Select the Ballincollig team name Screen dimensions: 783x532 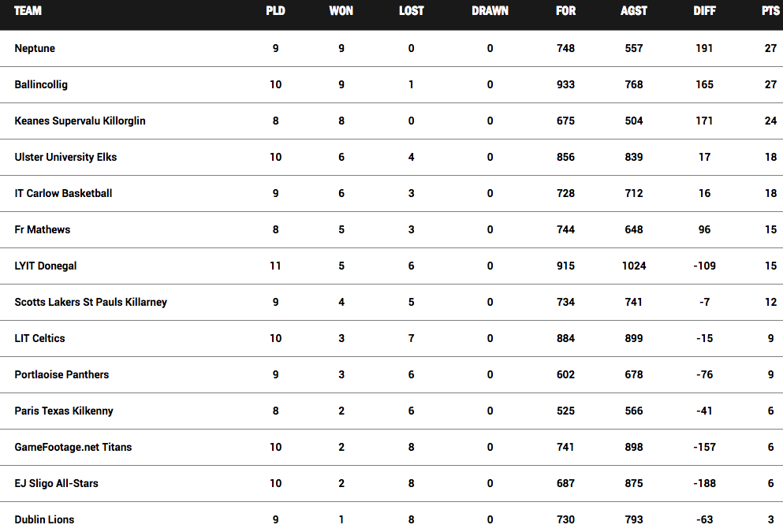(41, 84)
